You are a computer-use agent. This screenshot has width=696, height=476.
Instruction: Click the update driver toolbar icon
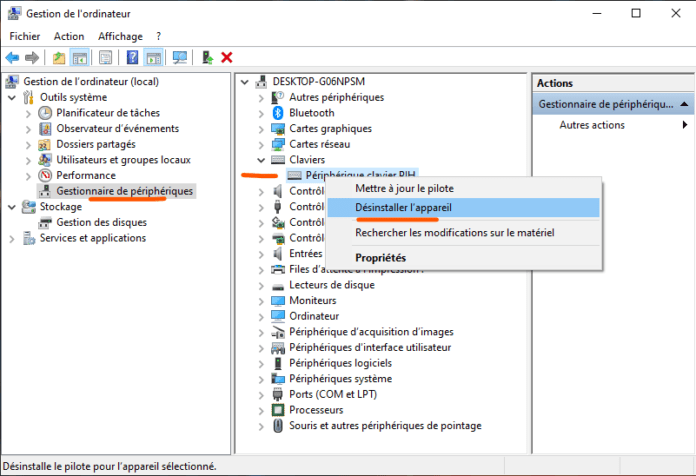[207, 58]
